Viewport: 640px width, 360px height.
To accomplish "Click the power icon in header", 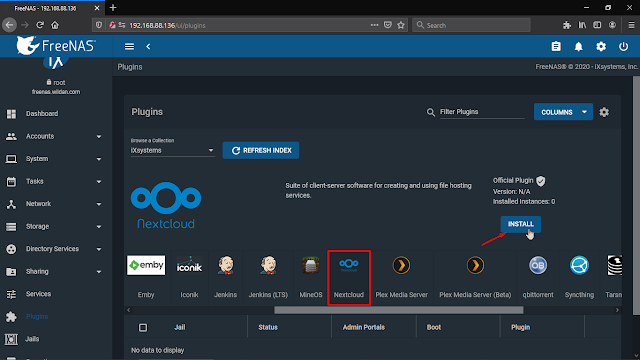I will coord(623,47).
